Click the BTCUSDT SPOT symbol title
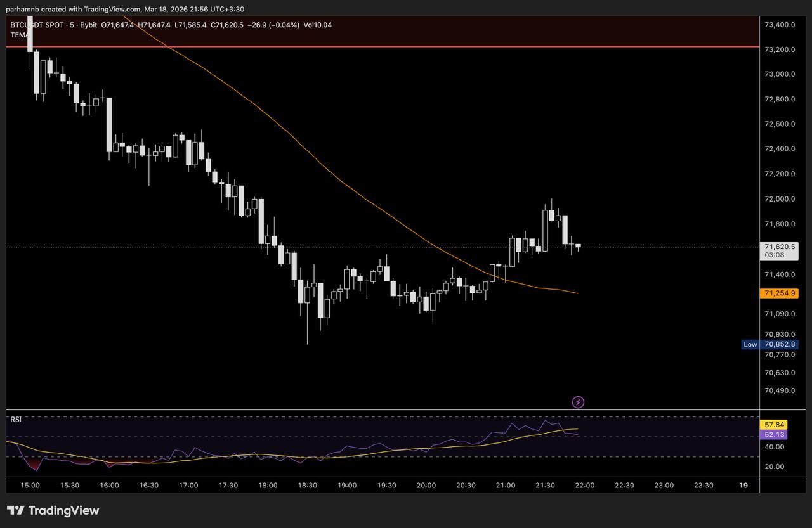Screen dimensions: 812x528 point(39,25)
